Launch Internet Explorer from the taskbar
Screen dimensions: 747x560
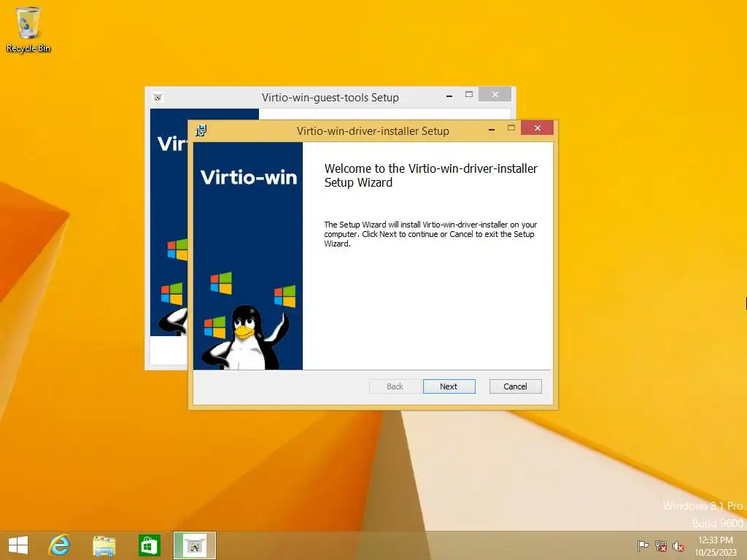click(x=60, y=545)
